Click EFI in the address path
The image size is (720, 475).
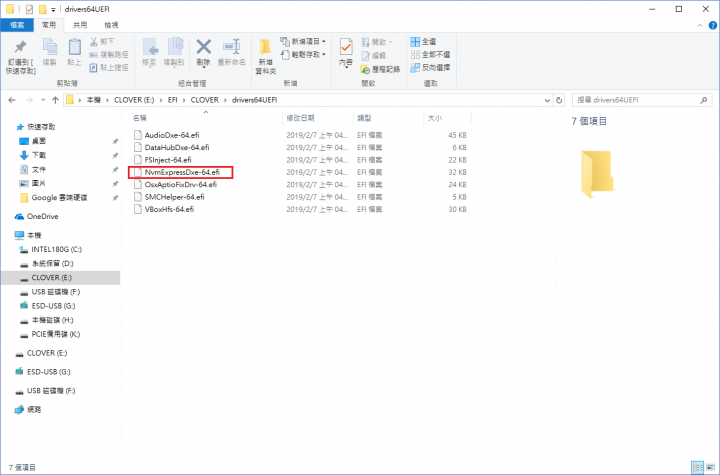pos(173,100)
